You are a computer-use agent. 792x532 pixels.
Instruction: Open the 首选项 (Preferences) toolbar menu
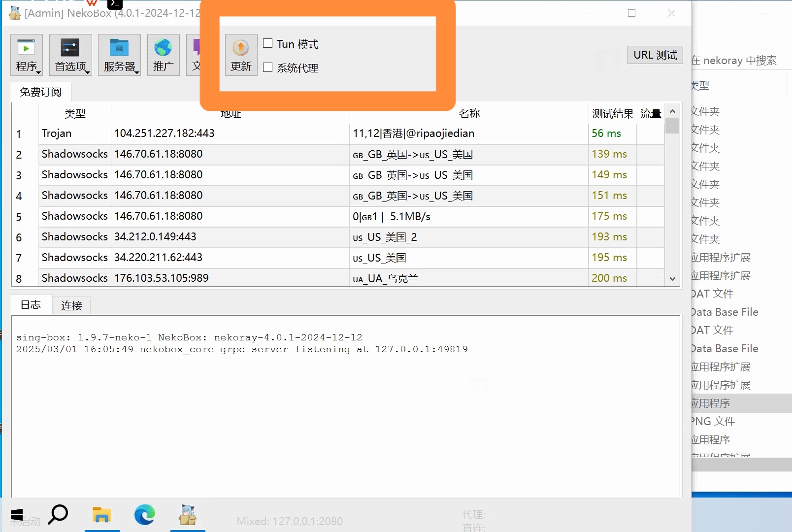pyautogui.click(x=70, y=55)
